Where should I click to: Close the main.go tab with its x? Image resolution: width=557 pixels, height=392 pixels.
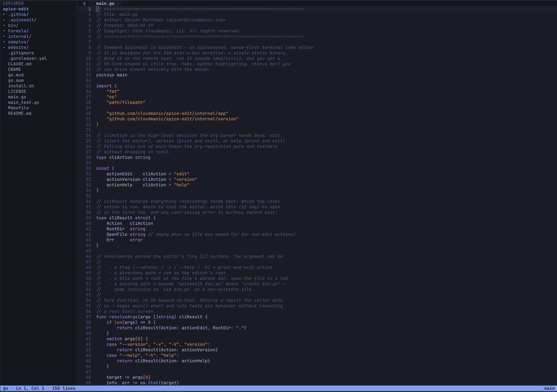click(118, 4)
